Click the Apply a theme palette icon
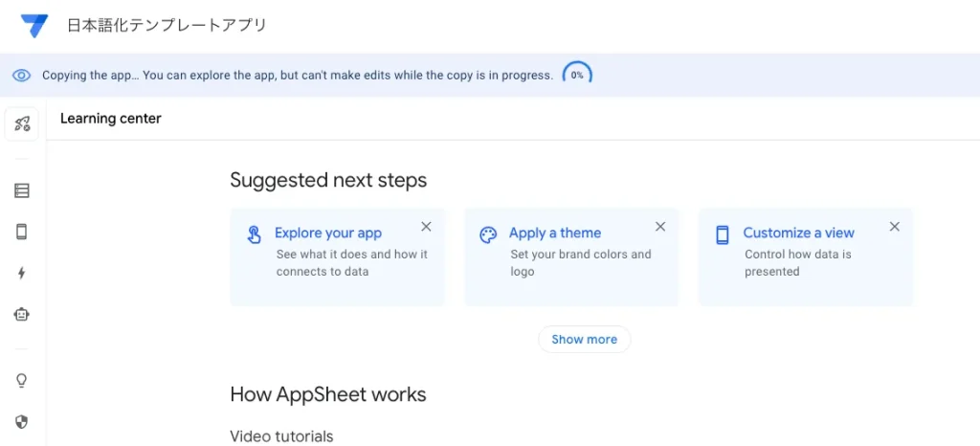Image resolution: width=980 pixels, height=446 pixels. click(x=488, y=235)
